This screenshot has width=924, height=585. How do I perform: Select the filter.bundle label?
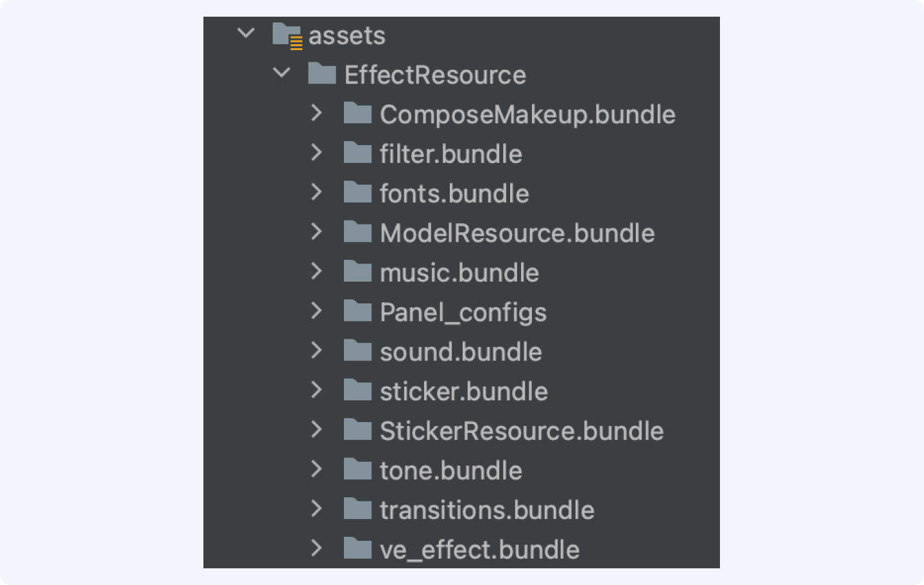[451, 154]
